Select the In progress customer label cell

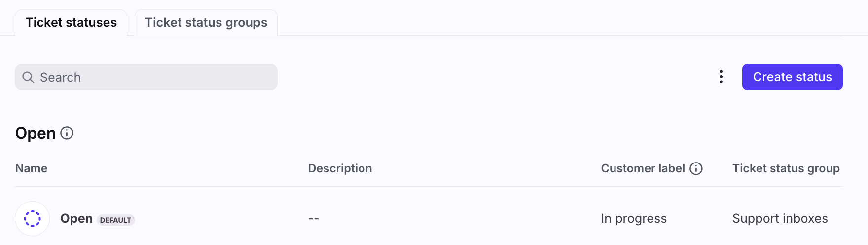coord(634,218)
